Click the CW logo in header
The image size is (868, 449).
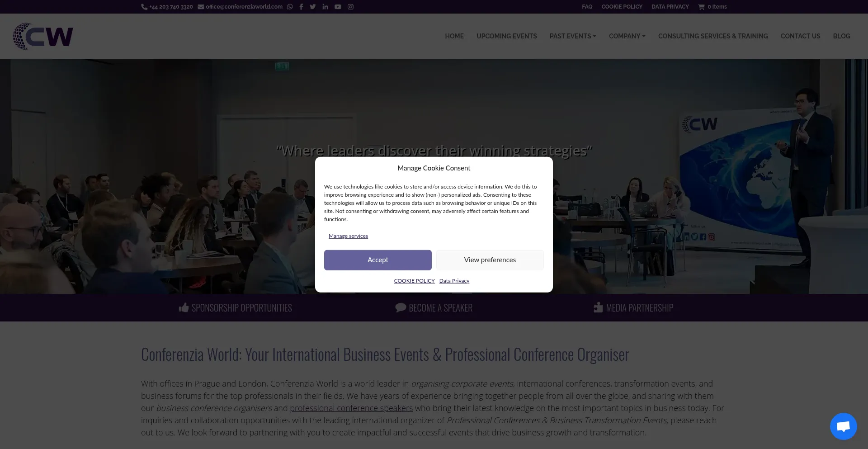point(43,36)
